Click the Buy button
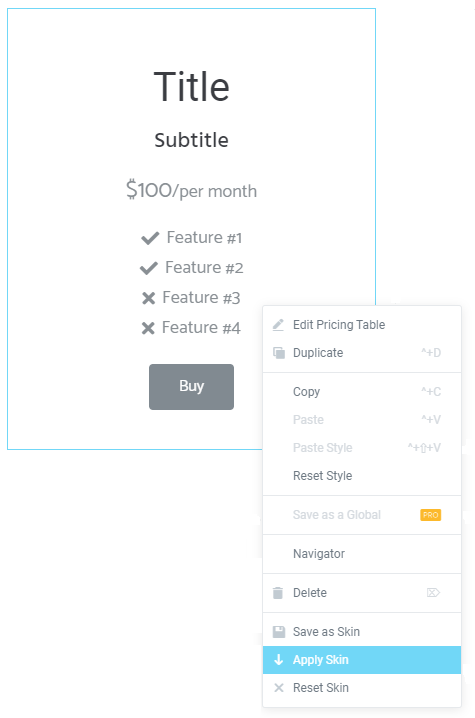This screenshot has height=718, width=475. click(191, 386)
